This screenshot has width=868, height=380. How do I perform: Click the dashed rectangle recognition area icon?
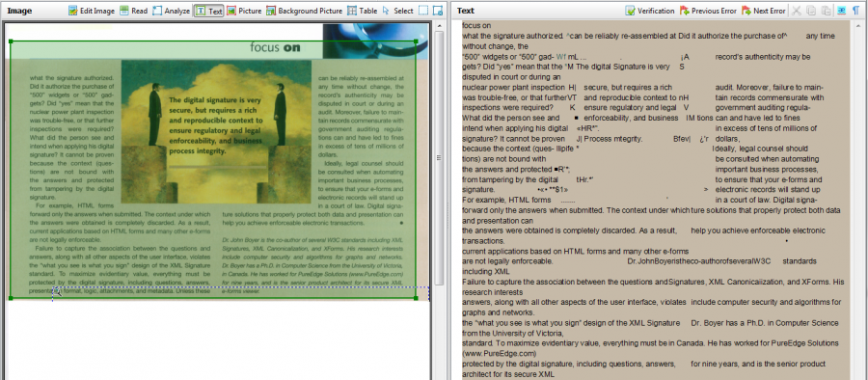tap(423, 11)
